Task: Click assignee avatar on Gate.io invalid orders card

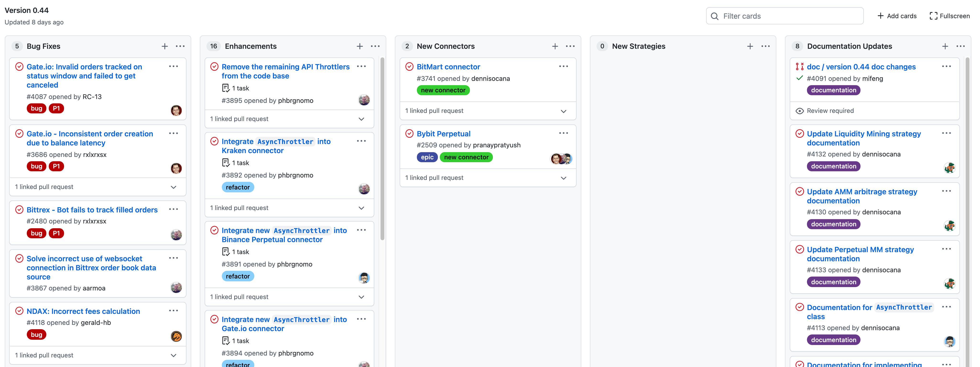Action: coord(176,110)
